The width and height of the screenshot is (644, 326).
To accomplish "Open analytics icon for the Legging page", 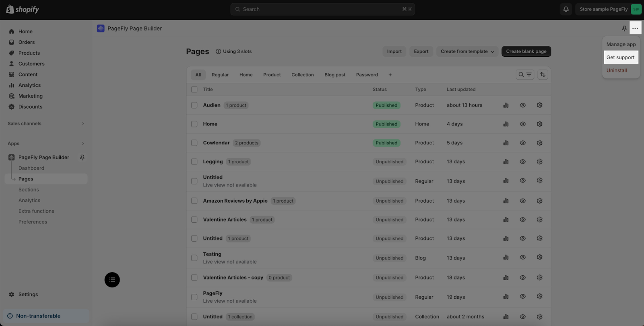I will click(506, 162).
